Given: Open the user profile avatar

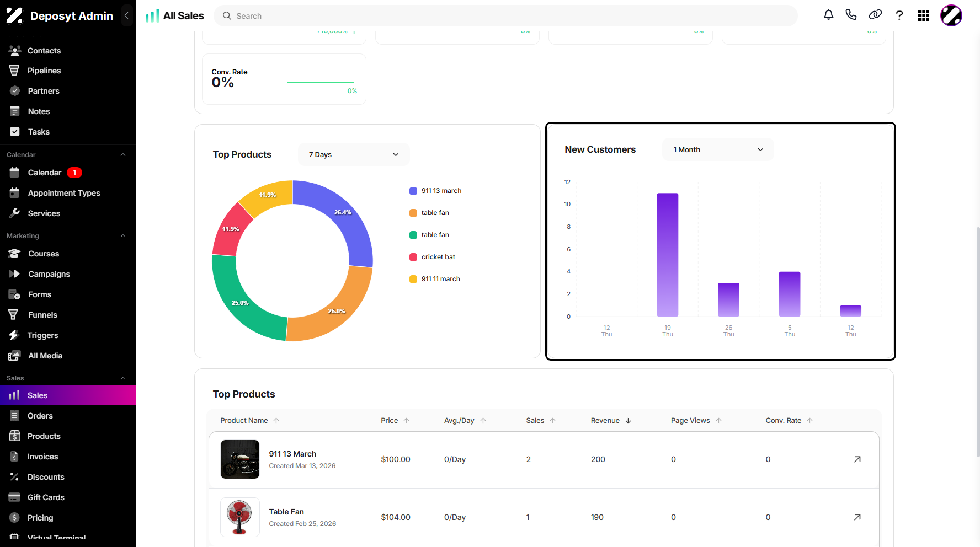Looking at the screenshot, I should tap(951, 15).
